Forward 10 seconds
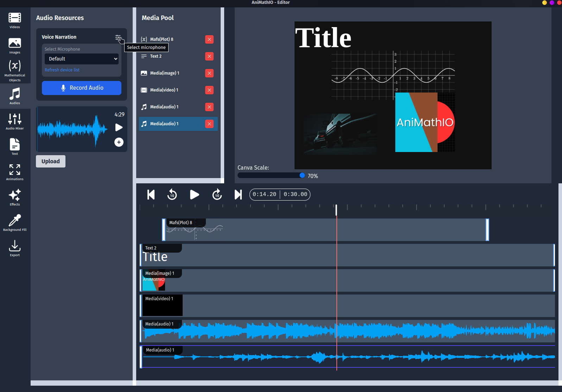562x392 pixels. (217, 195)
